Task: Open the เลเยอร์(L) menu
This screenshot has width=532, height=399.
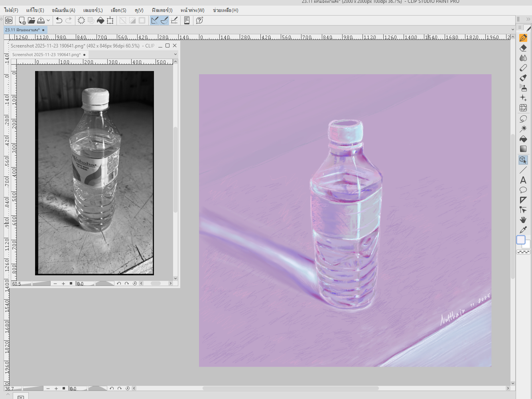Action: tap(93, 10)
